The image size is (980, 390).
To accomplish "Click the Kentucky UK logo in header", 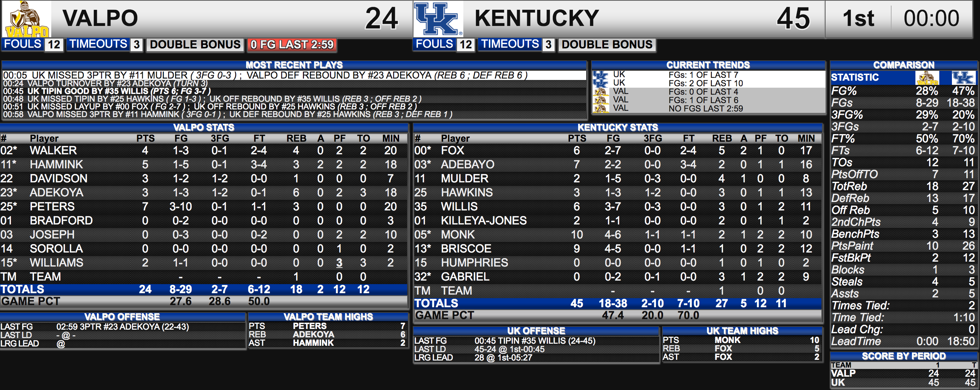I will pyautogui.click(x=438, y=19).
